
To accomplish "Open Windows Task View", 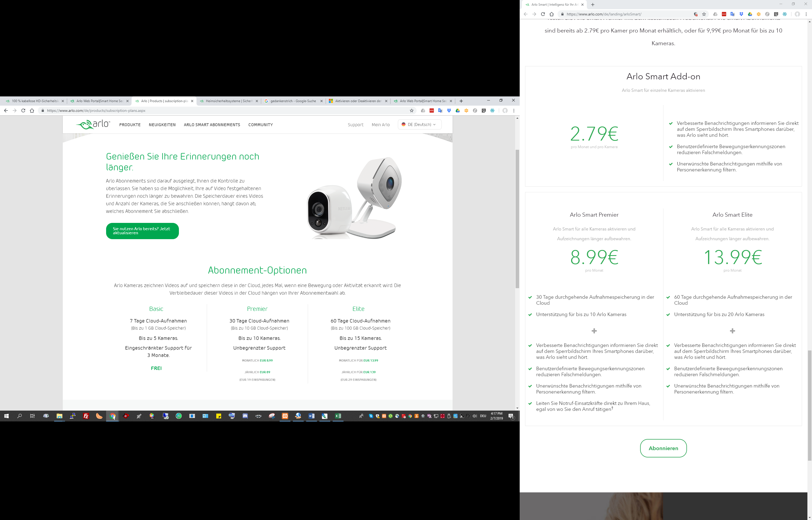I will click(32, 416).
